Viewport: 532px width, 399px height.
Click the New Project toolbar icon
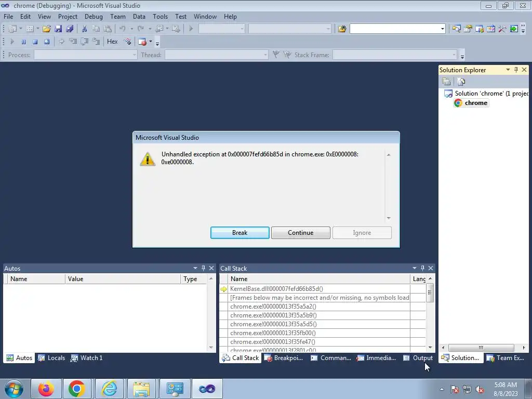[12, 29]
